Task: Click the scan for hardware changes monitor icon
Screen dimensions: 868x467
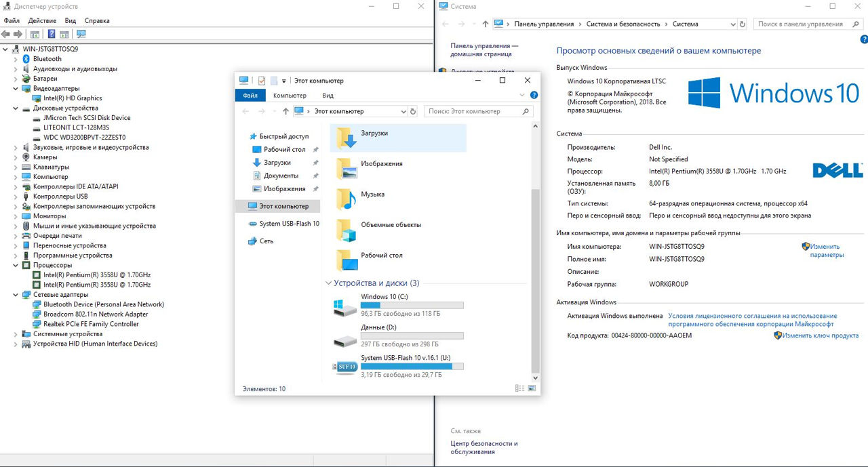Action: tap(81, 34)
